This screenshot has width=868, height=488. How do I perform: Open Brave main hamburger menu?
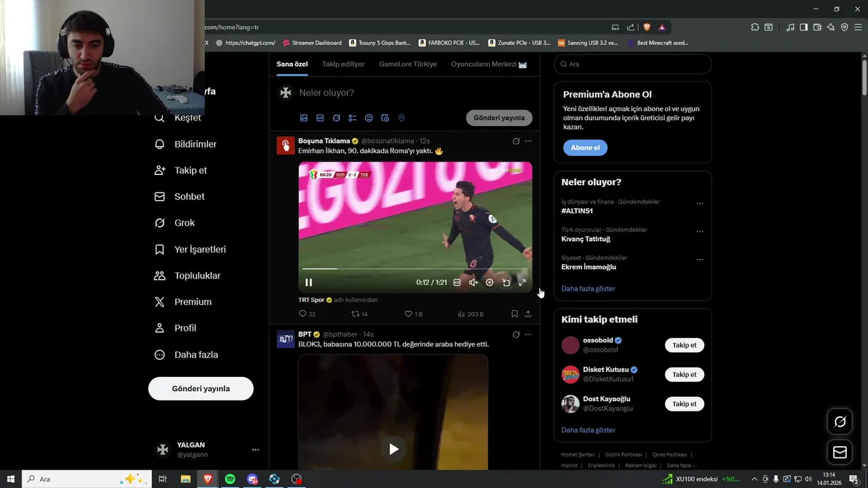(x=858, y=27)
